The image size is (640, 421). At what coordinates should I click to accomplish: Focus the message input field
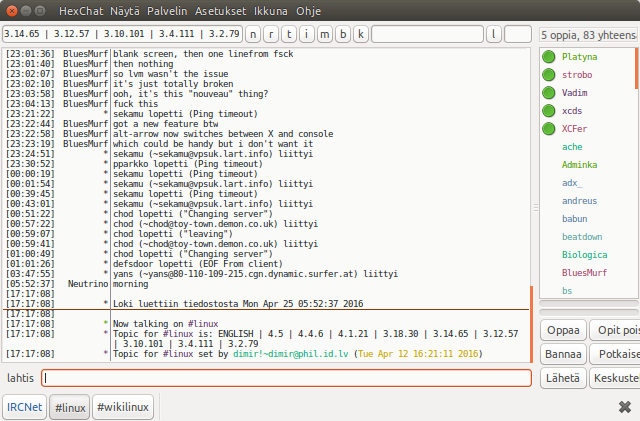[286, 378]
